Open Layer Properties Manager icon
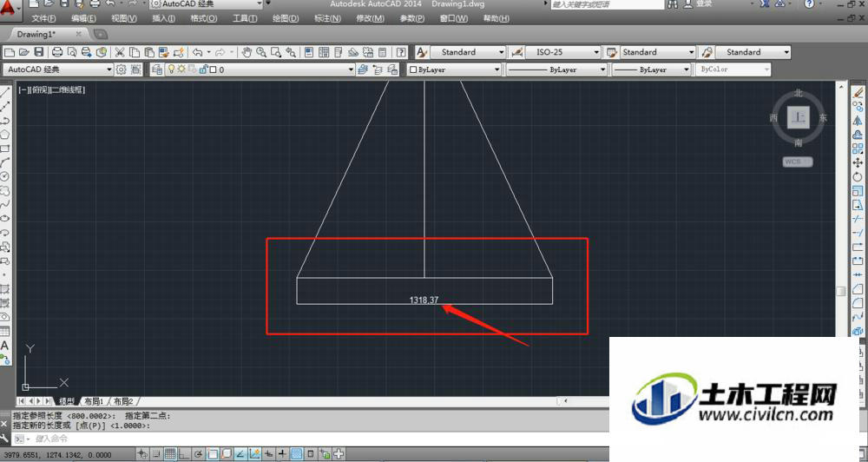This screenshot has width=868, height=462. click(x=157, y=69)
